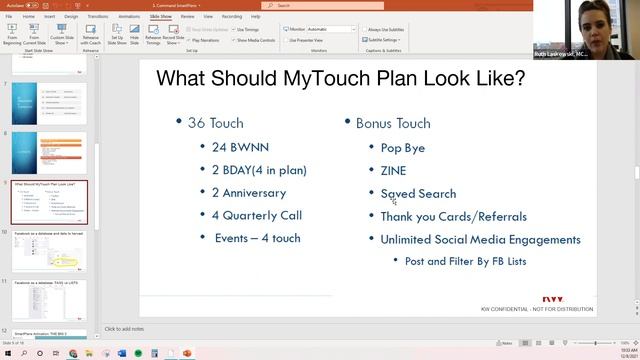Open Microsoft Word from the taskbar
Image resolution: width=640 pixels, height=360 pixels.
coord(122,353)
